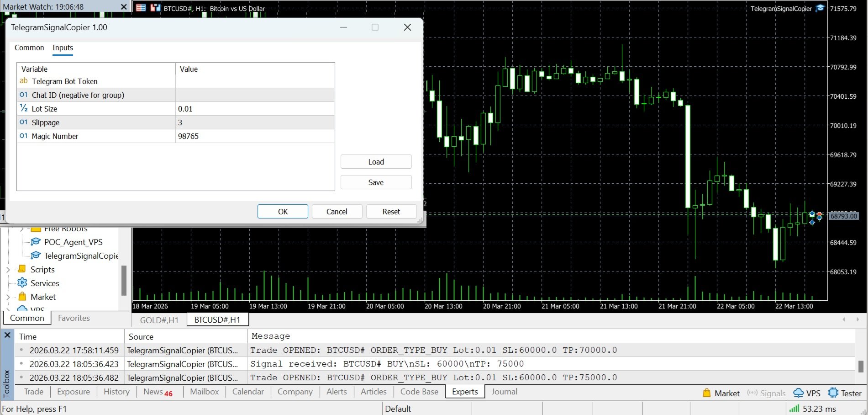Click the 'ab' icon beside Telegram Bot Token

click(24, 81)
